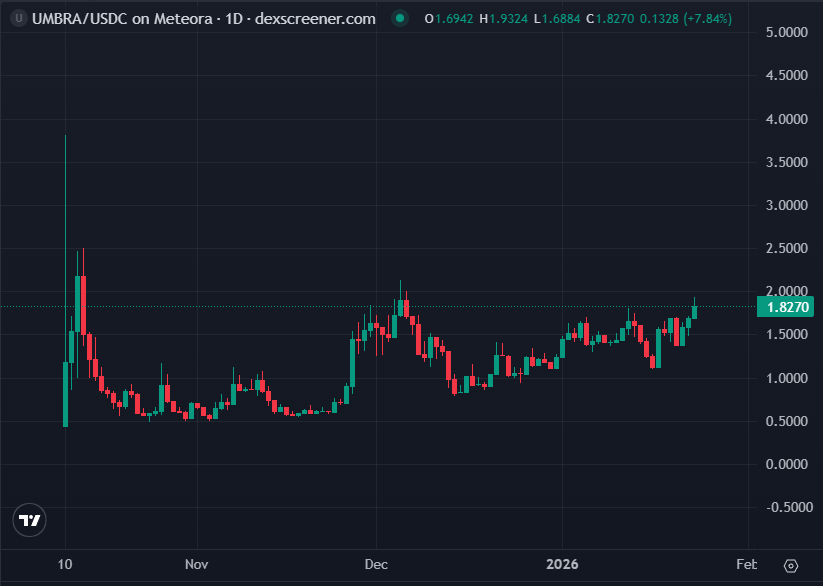Image resolution: width=823 pixels, height=586 pixels.
Task: Click the 0.0000 price axis label
Action: [787, 464]
